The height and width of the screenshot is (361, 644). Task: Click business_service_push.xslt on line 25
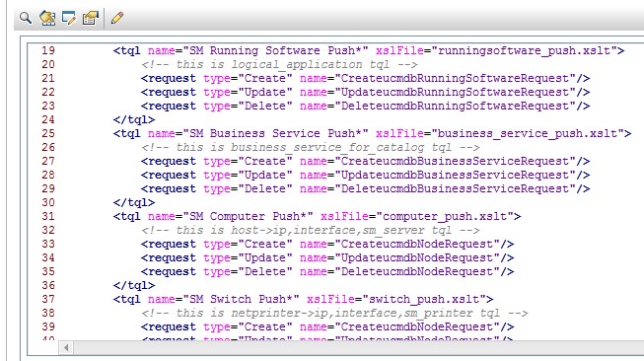click(528, 133)
